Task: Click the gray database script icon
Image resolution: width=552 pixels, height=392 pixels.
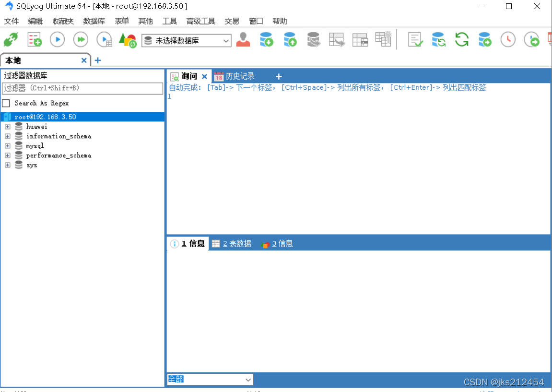Action: coord(313,39)
